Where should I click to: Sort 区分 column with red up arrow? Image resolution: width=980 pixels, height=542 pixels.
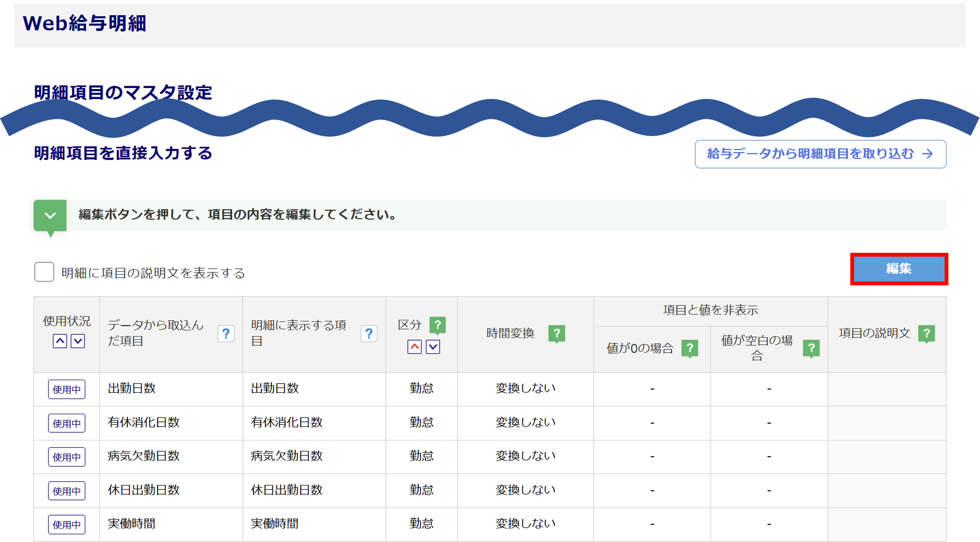pyautogui.click(x=414, y=347)
